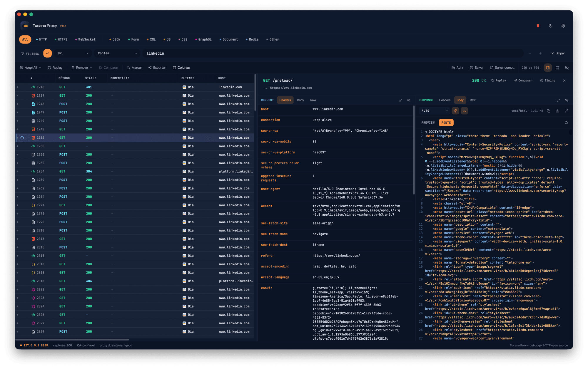Expand the URL chevron beside https://www.linkedin.com
This screenshot has height=369, width=588.
tap(265, 88)
